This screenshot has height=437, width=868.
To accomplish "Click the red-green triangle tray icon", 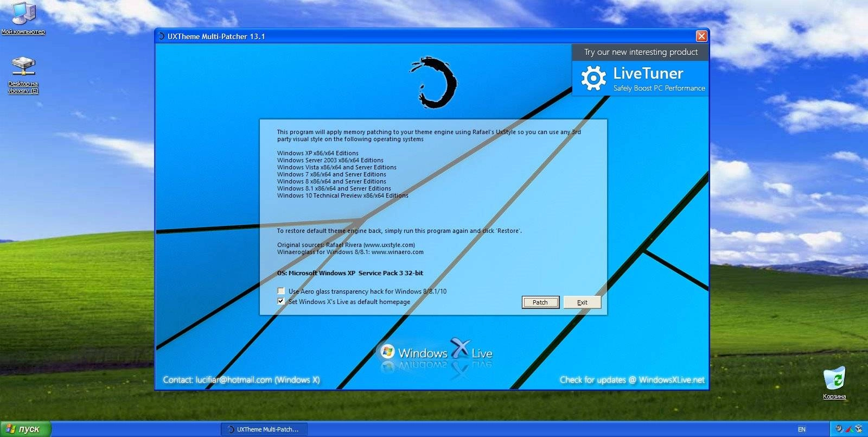I will (x=849, y=429).
